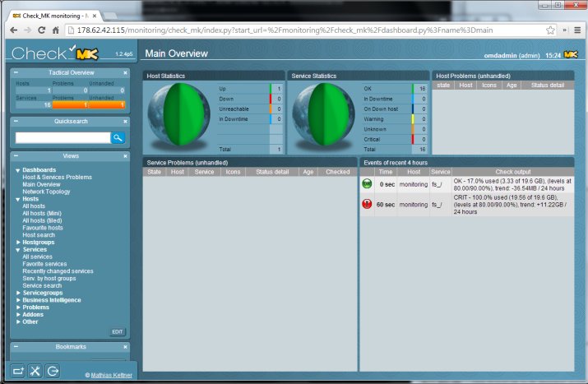588x384 pixels.
Task: Open the All hosts (Mini) view
Action: click(42, 213)
